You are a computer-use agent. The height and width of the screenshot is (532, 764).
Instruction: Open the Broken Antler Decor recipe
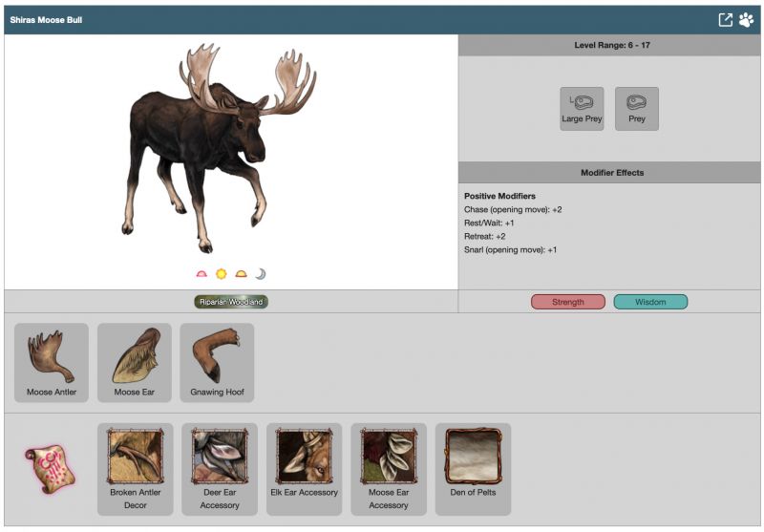[136, 469]
